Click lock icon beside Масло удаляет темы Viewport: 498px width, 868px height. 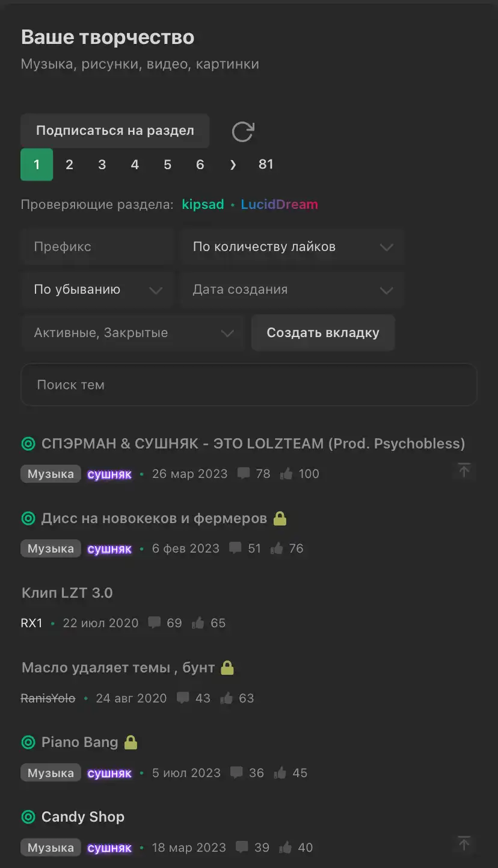click(x=227, y=668)
